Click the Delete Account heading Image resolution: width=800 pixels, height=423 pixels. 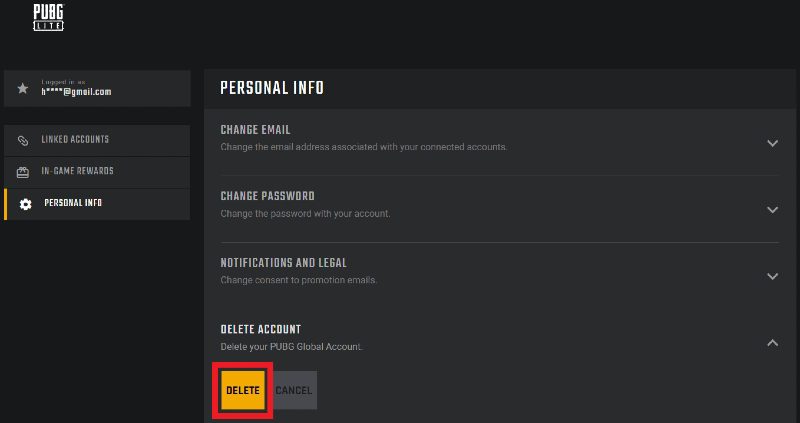point(260,329)
